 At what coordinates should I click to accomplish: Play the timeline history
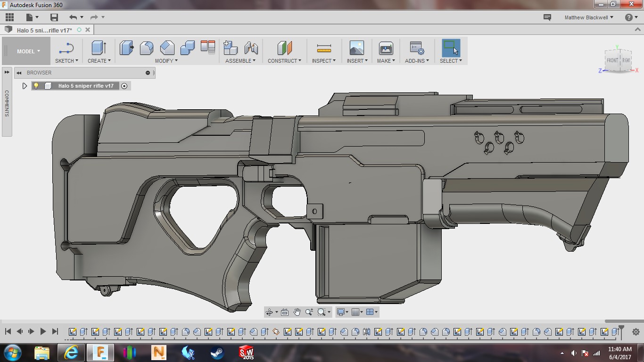(x=43, y=331)
